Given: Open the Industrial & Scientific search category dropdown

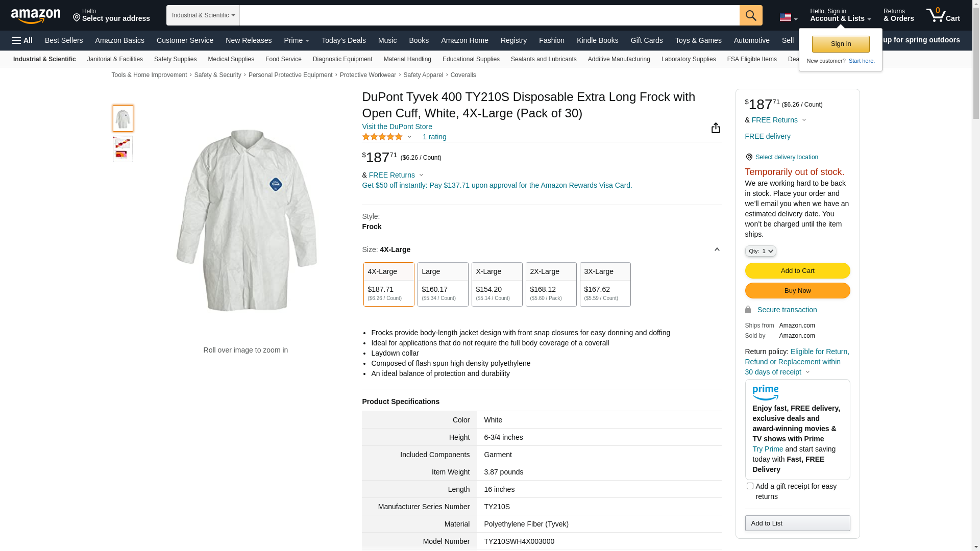Looking at the screenshot, I should (x=203, y=15).
